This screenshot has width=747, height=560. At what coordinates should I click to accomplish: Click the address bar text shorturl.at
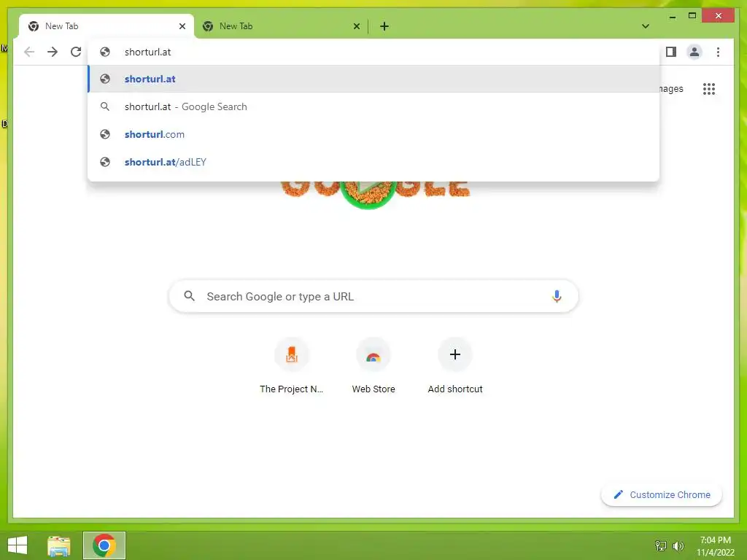pyautogui.click(x=147, y=52)
